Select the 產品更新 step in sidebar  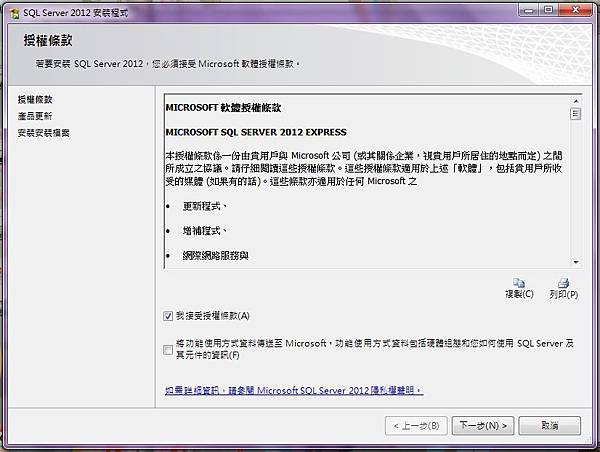[35, 116]
